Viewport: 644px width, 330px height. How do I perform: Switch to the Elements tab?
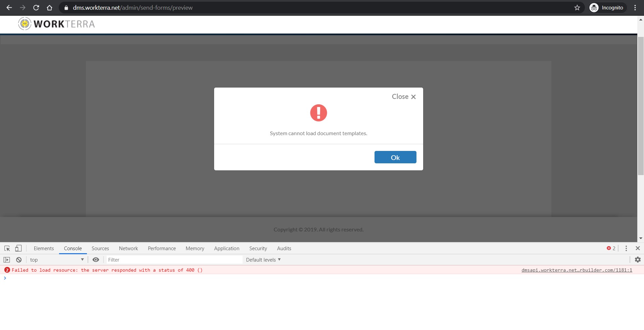[x=44, y=248]
